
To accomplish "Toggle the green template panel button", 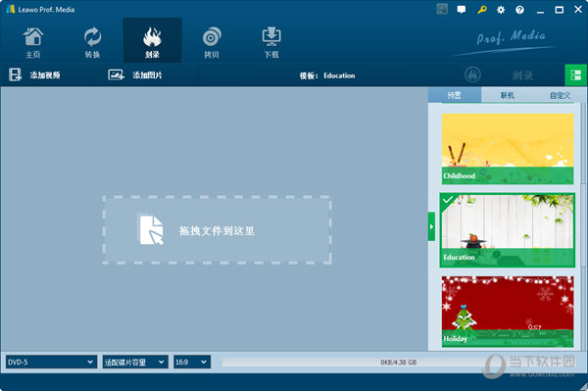I will (575, 75).
